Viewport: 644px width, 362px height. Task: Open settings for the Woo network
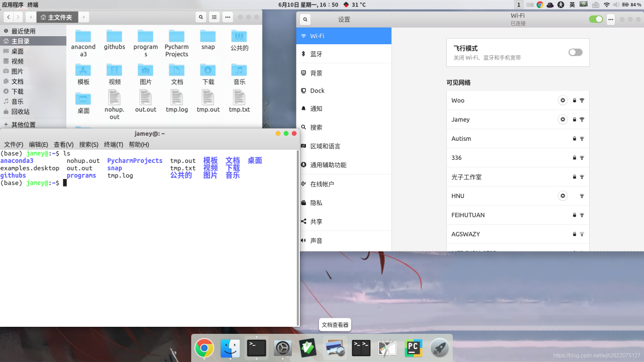pyautogui.click(x=563, y=100)
